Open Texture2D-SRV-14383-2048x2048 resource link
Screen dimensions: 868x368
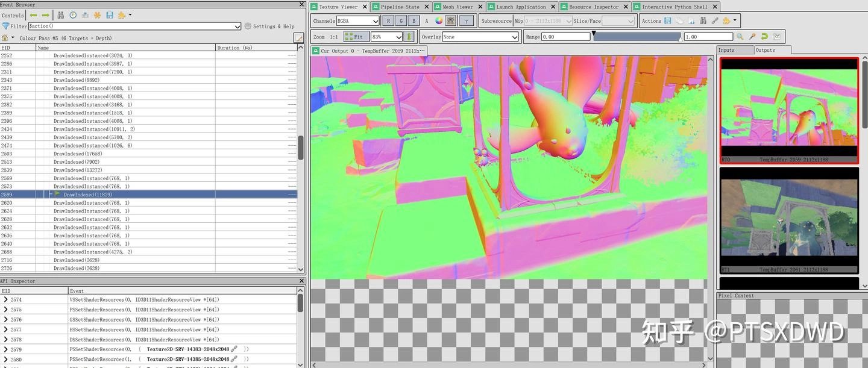tap(188, 349)
